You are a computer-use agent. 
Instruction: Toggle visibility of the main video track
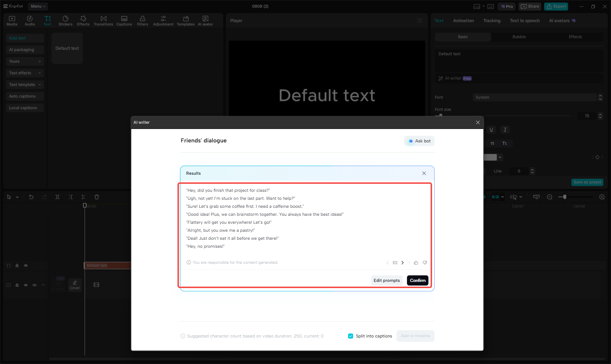pos(26,285)
